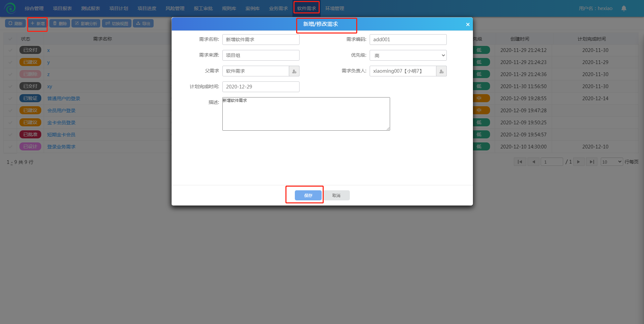Click the 取消 cancel button
This screenshot has height=324, width=644.
pyautogui.click(x=336, y=195)
